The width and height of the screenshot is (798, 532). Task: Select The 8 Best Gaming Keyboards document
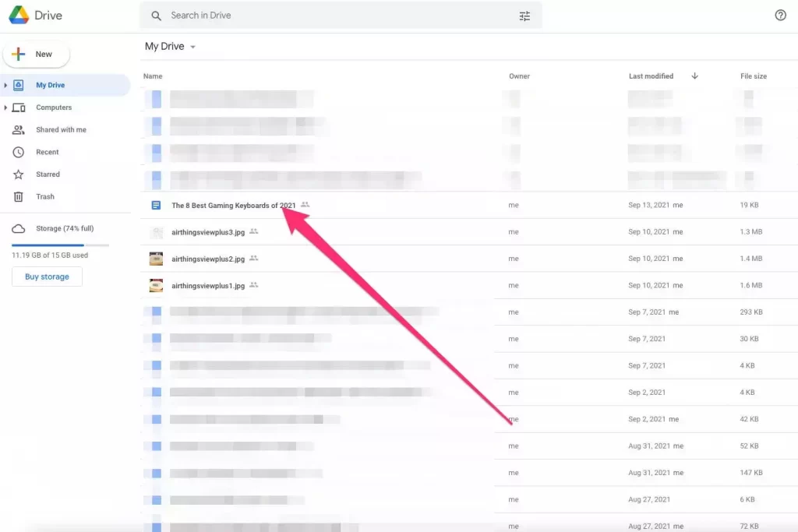coord(233,206)
